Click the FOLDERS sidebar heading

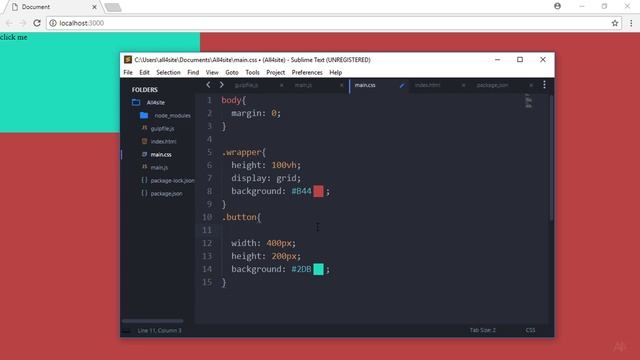pyautogui.click(x=144, y=89)
